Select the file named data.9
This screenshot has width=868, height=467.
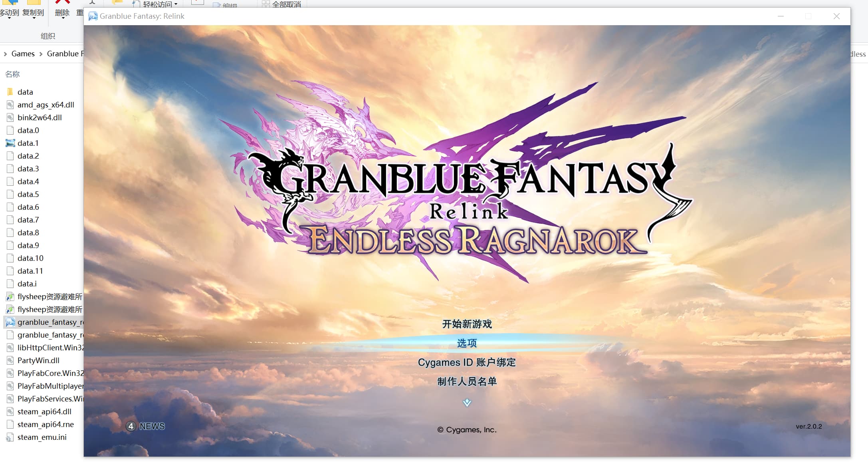point(28,245)
